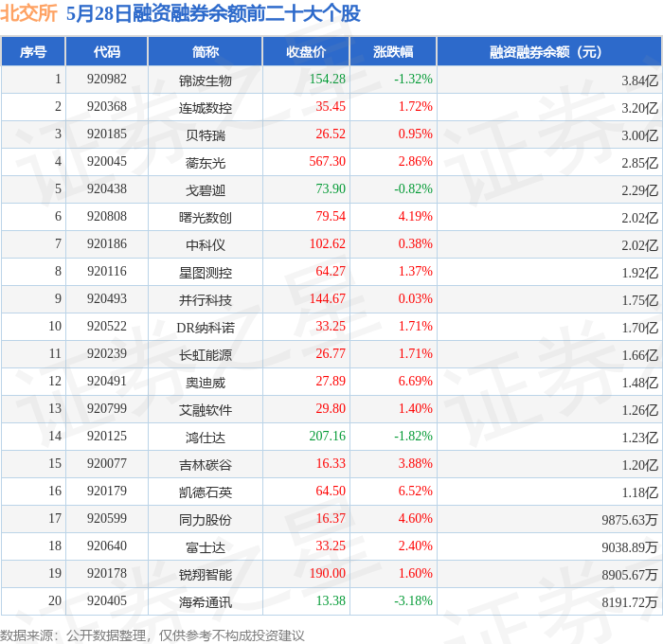Click the 涨跌幅 column header
This screenshot has width=663, height=644.
pos(393,51)
